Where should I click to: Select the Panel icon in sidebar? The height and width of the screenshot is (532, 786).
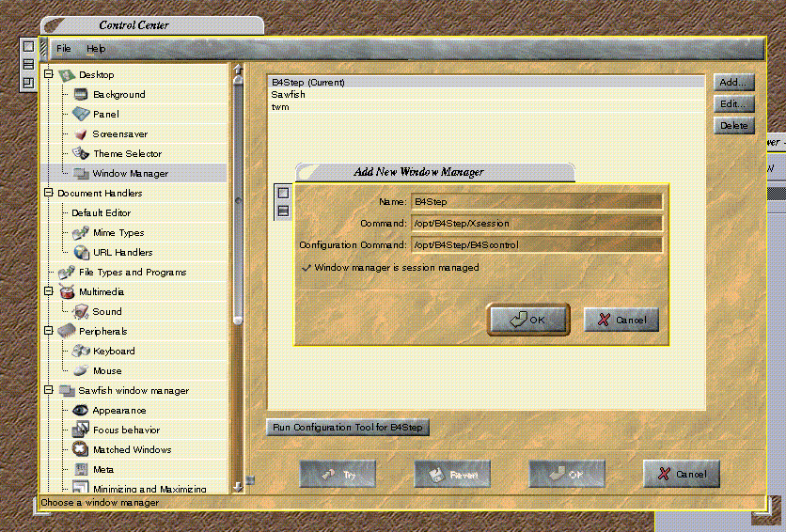(81, 114)
